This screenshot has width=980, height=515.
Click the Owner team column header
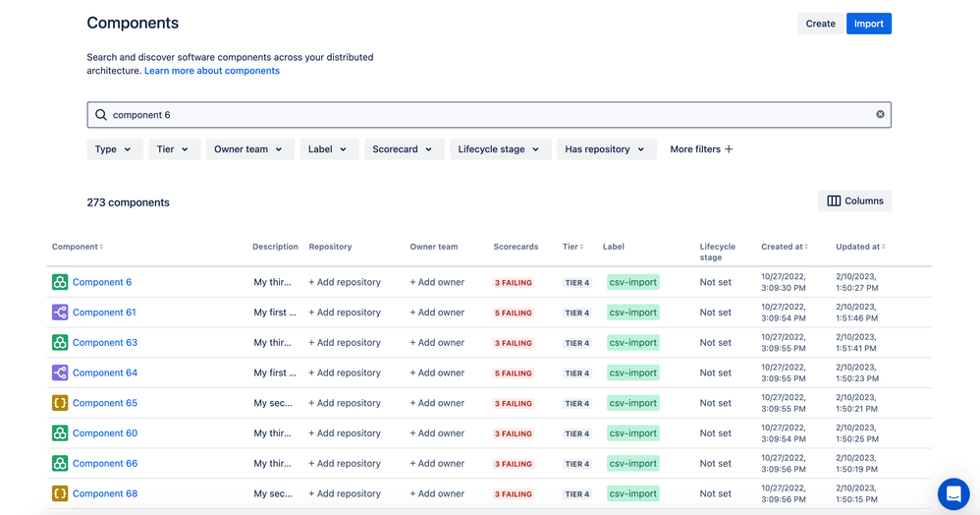pos(434,247)
